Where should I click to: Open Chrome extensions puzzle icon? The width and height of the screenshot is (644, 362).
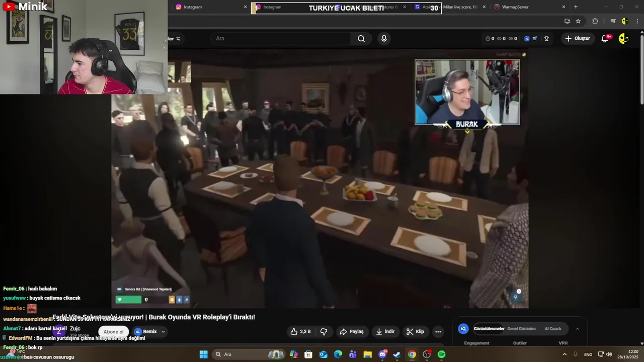point(595,21)
